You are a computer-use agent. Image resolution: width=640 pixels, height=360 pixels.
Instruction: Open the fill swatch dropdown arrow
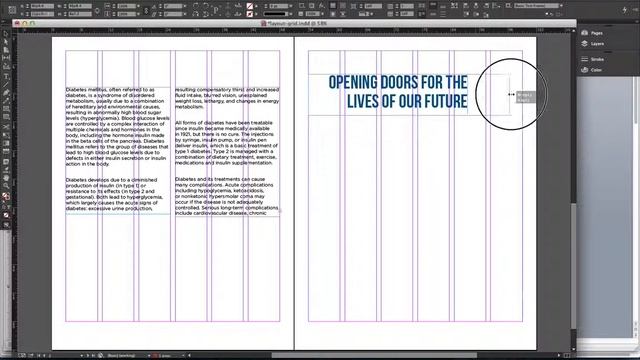pyautogui.click(x=256, y=6)
